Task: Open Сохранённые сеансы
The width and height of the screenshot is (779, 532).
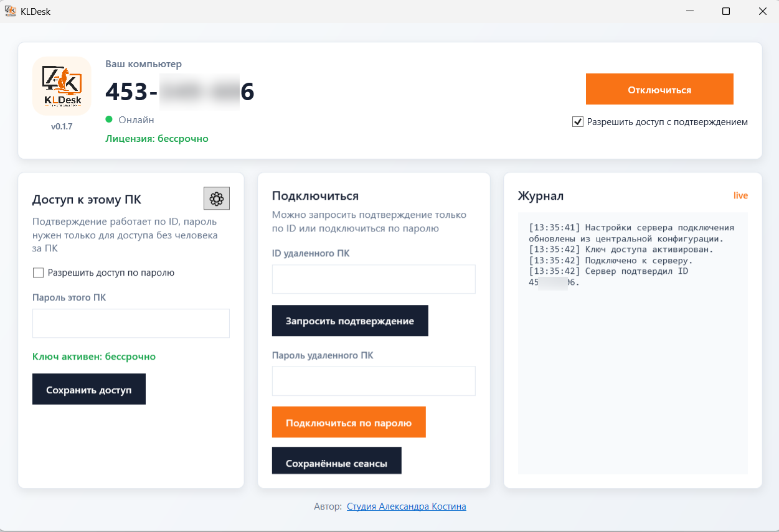Action: 337,461
